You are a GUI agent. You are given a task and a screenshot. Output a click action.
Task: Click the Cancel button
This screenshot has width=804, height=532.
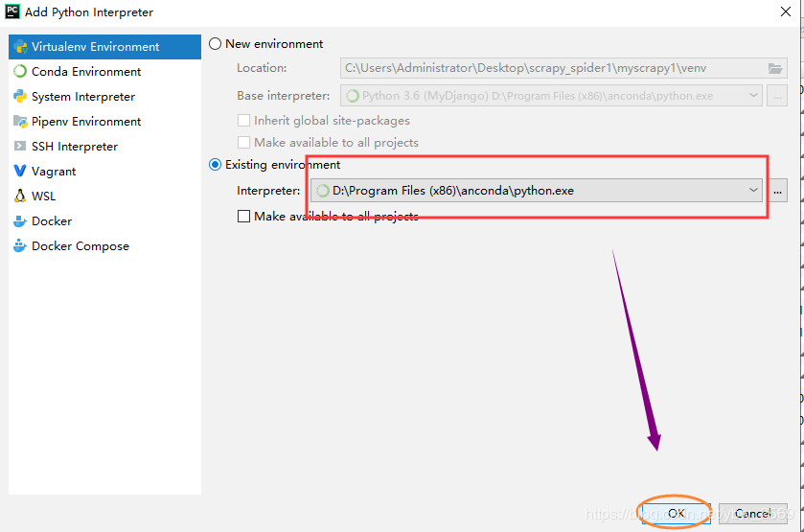[x=752, y=513]
